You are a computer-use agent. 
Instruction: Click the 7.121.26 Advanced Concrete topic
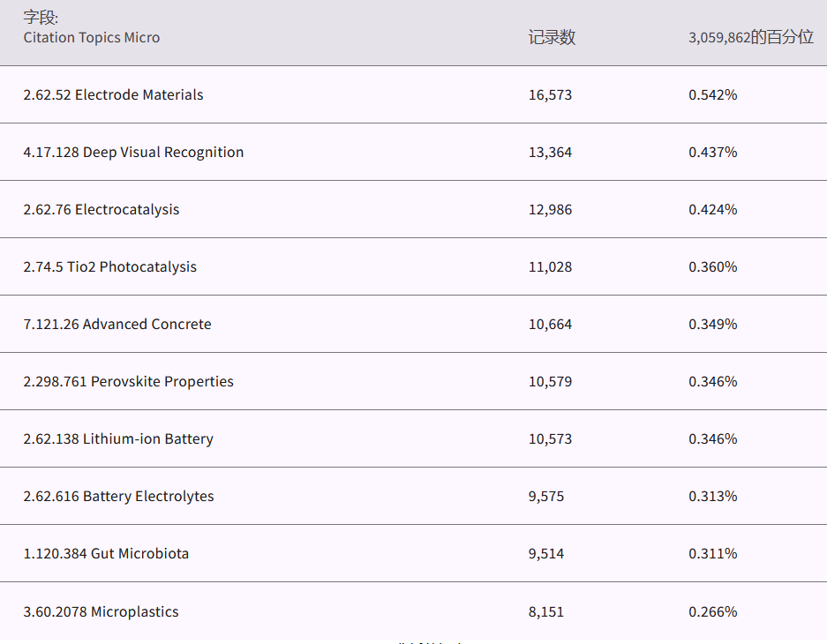(x=117, y=325)
